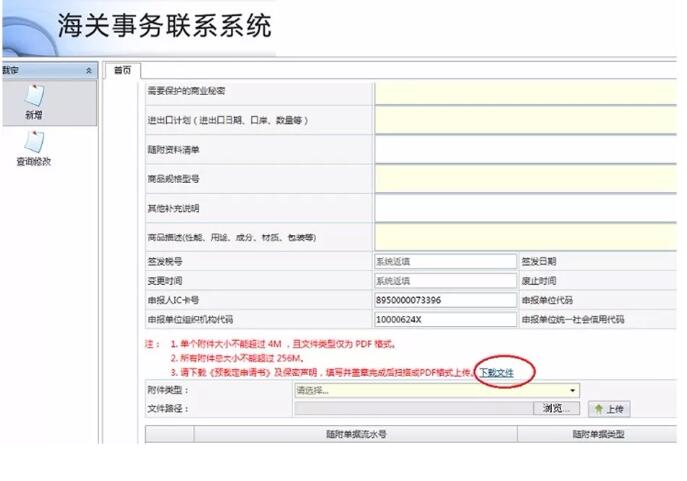Select the 随附单据类型 column header
The width and height of the screenshot is (687, 481).
pos(598,434)
